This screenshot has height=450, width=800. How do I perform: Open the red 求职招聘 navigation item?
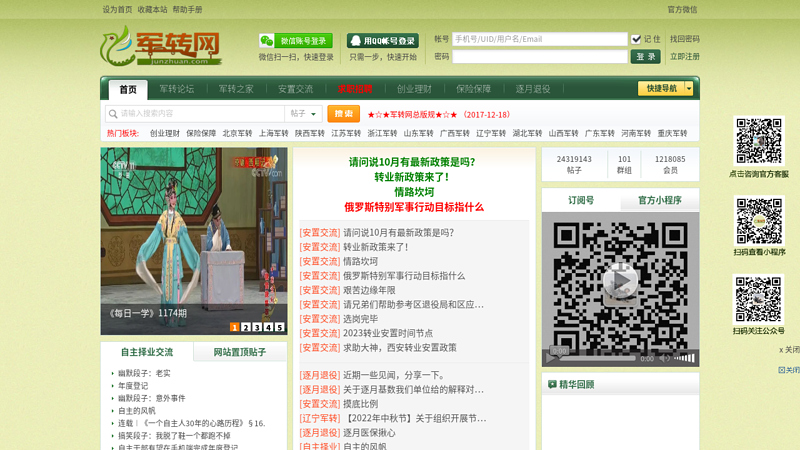point(355,89)
